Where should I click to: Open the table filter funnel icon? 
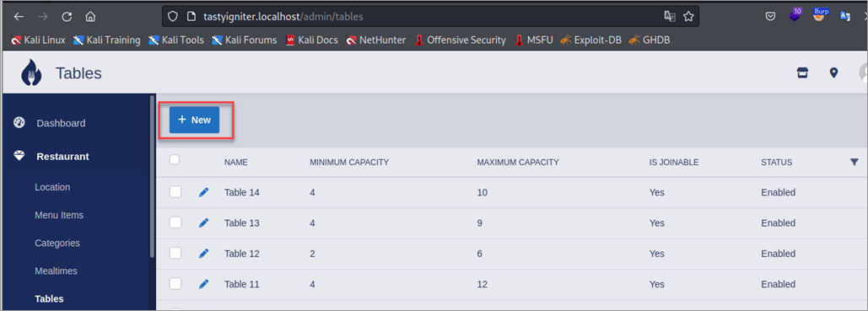click(x=855, y=162)
